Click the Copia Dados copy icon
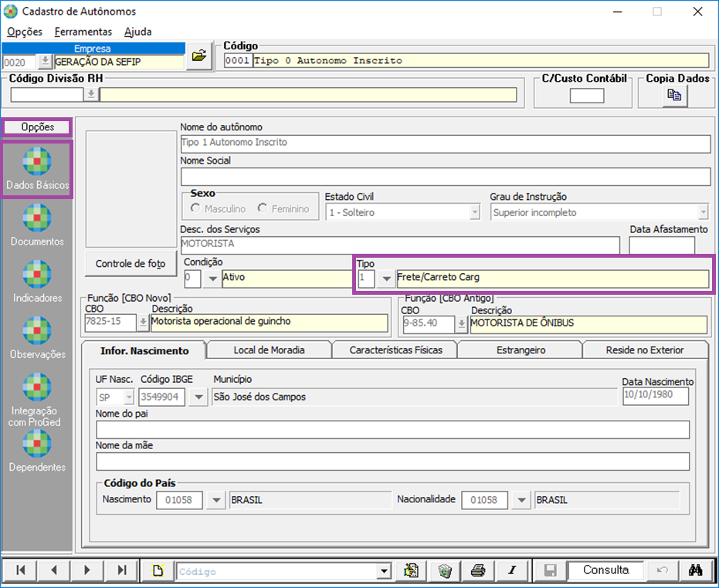 point(674,96)
